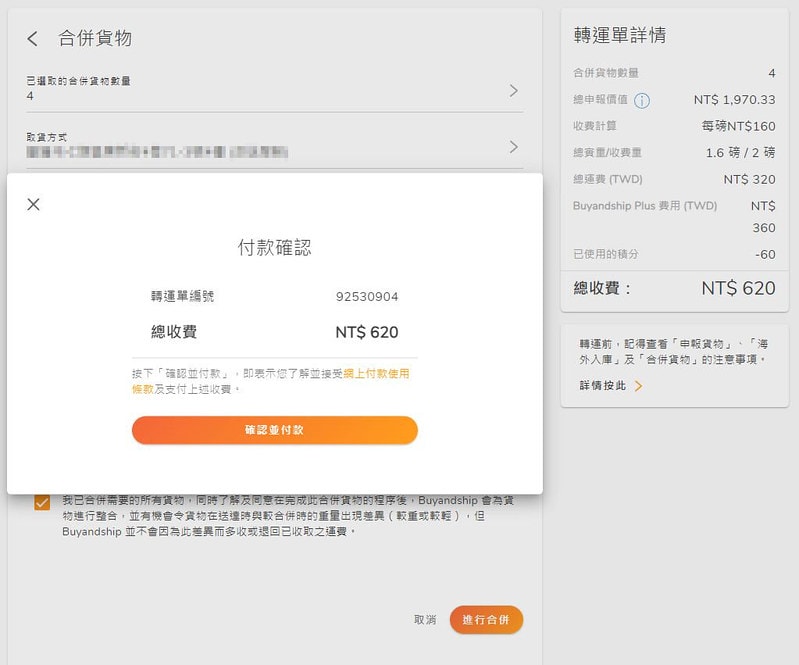
Task: Click the blurred pickup address text
Action: 157,153
